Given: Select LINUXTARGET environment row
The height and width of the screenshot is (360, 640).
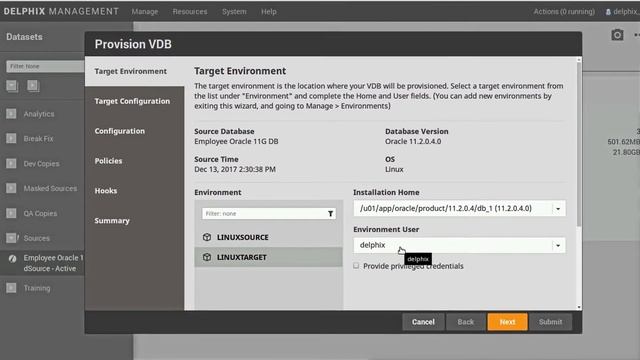Looking at the screenshot, I should (x=269, y=257).
